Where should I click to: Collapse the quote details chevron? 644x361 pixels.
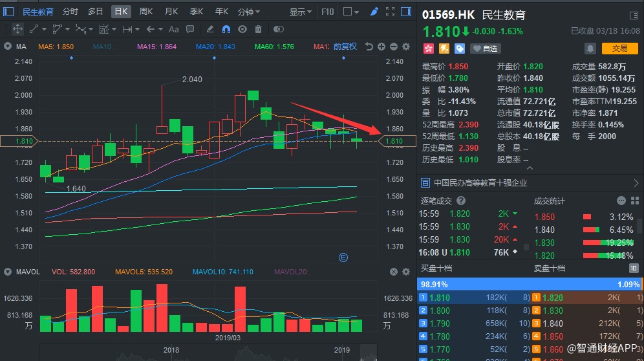pyautogui.click(x=530, y=168)
